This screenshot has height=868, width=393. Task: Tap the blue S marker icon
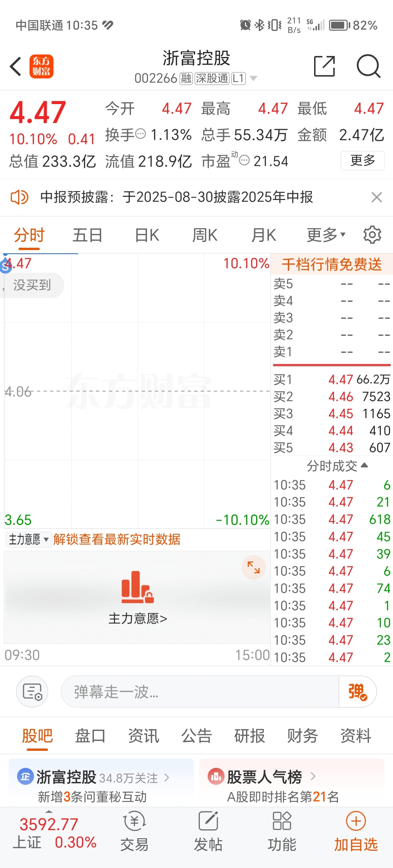(6, 266)
